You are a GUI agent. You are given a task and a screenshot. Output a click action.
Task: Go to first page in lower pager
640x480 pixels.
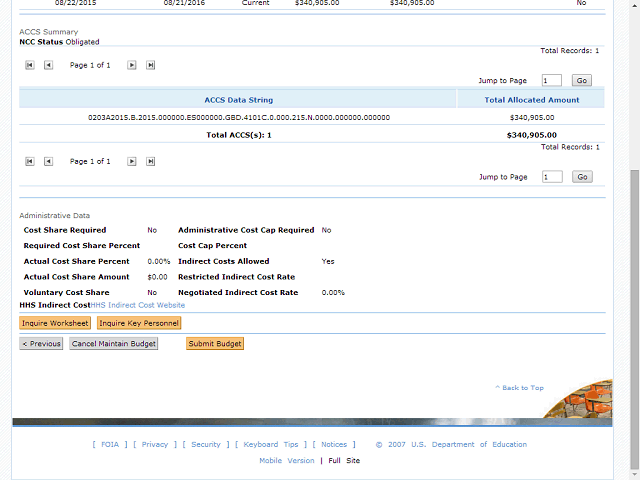tap(30, 161)
